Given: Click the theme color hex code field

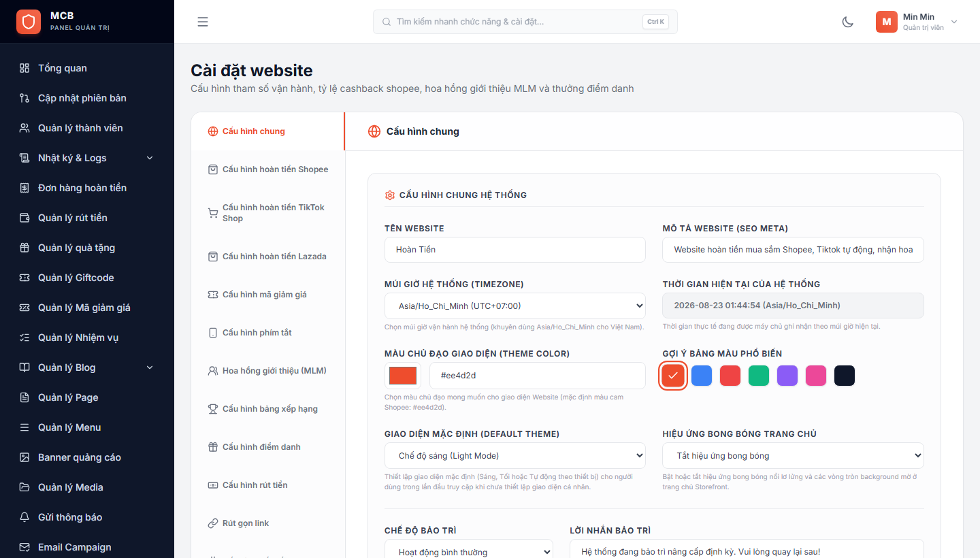Looking at the screenshot, I should click(538, 376).
